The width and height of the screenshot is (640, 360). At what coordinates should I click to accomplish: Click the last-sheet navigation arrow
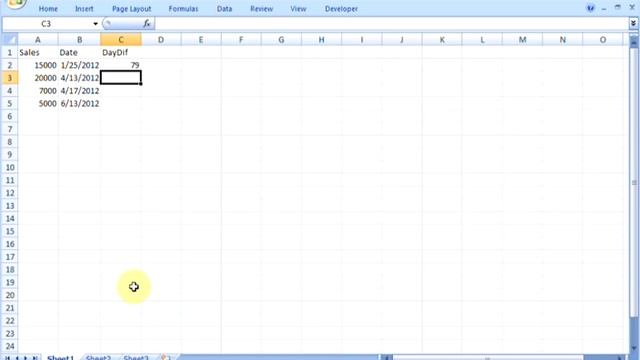[35, 358]
